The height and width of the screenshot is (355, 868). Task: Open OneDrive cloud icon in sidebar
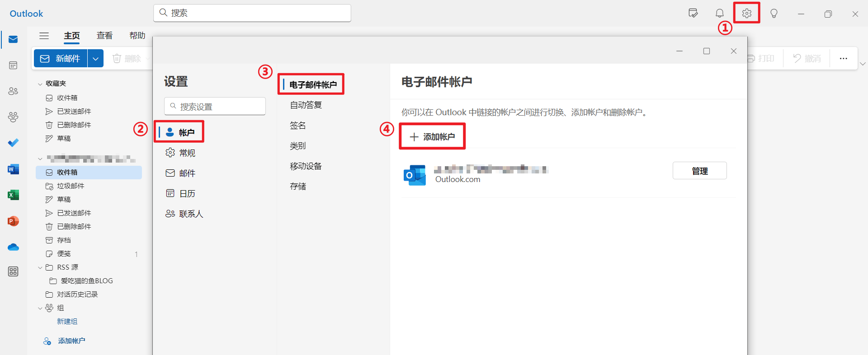[13, 247]
